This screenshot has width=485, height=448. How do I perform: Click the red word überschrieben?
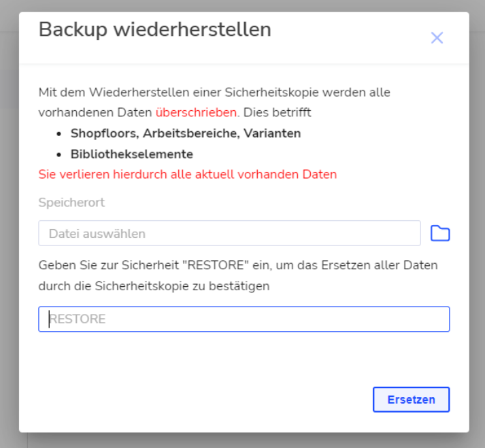pos(196,113)
